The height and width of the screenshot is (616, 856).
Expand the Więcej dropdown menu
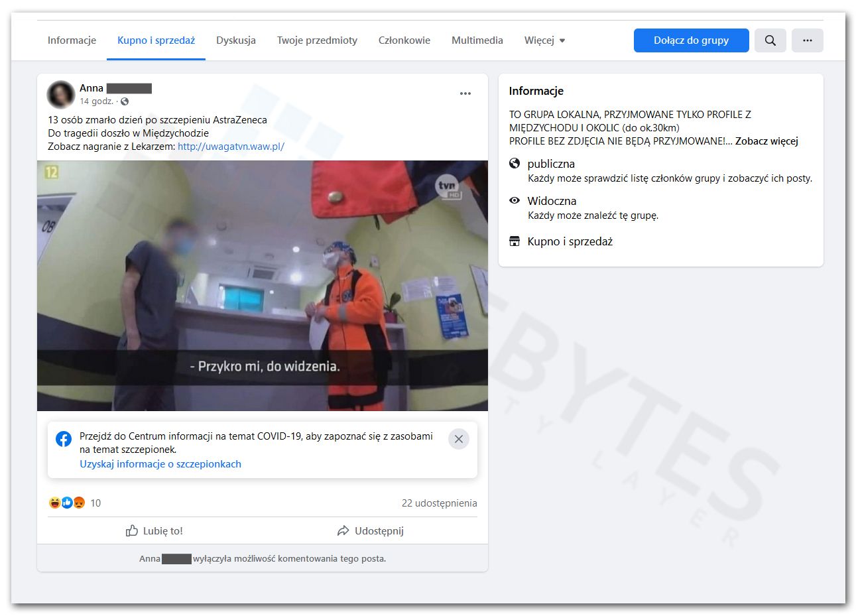[545, 40]
